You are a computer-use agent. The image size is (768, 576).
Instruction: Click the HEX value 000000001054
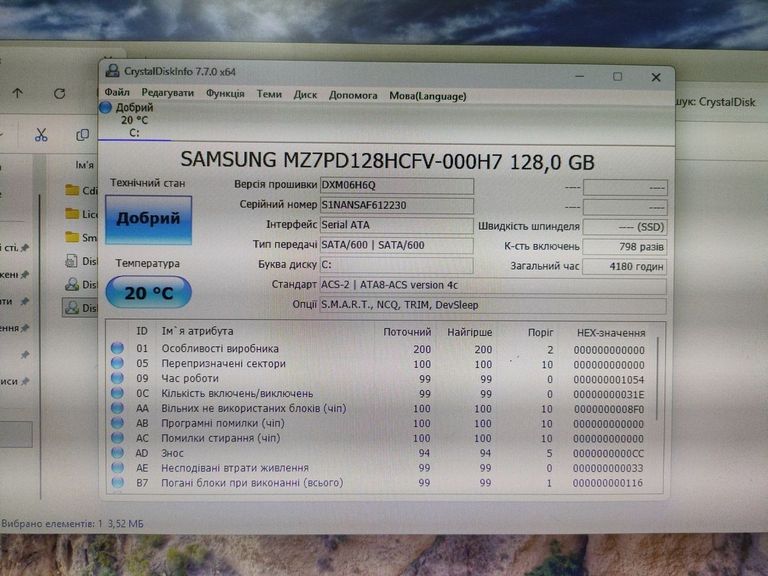[x=609, y=380]
